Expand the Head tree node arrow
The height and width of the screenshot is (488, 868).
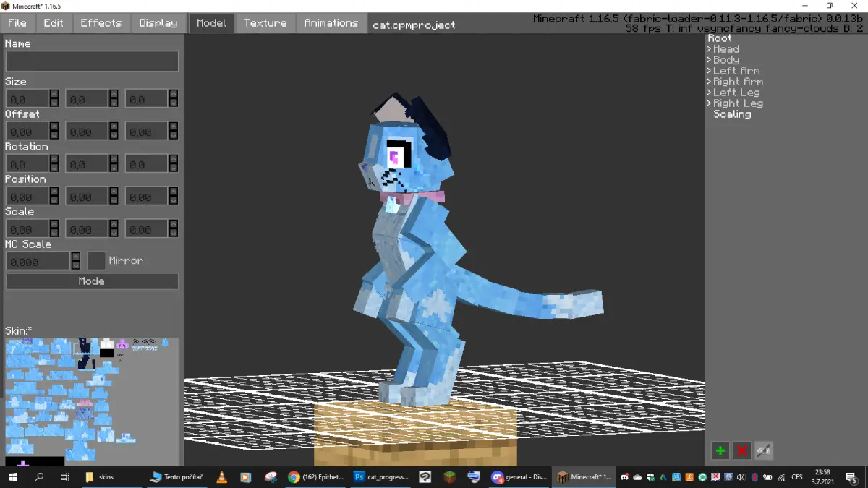pyautogui.click(x=710, y=49)
